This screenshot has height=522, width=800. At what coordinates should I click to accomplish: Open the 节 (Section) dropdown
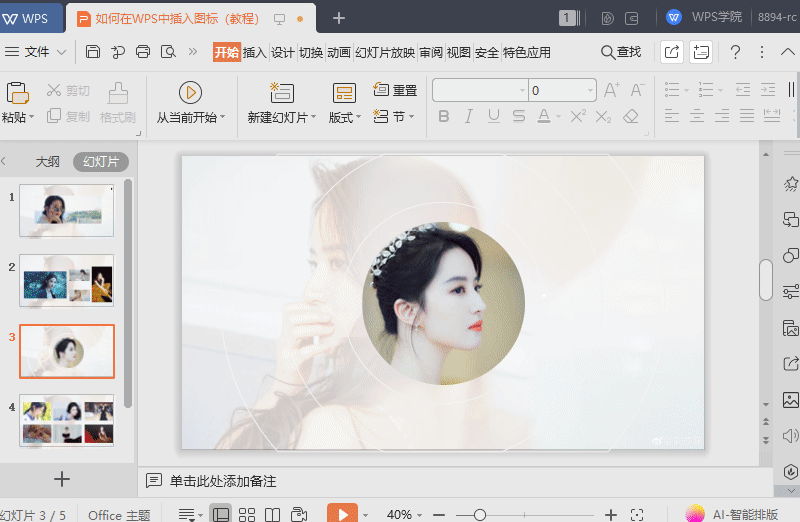coord(393,116)
